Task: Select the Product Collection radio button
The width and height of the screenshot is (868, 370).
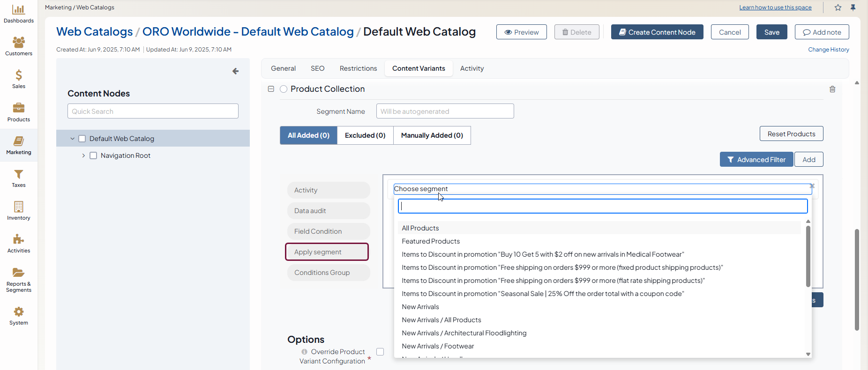Action: [284, 89]
